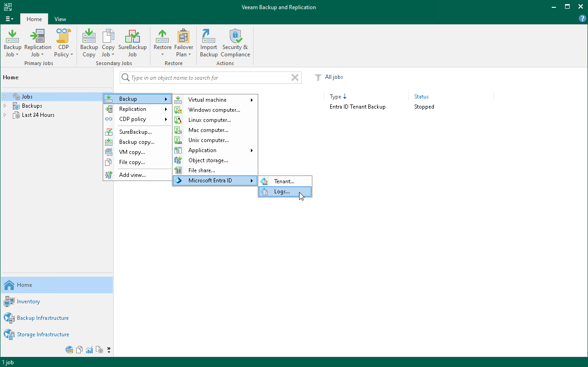Select Logs... in Microsoft Entra ID submenu
The width and height of the screenshot is (588, 367).
(282, 192)
